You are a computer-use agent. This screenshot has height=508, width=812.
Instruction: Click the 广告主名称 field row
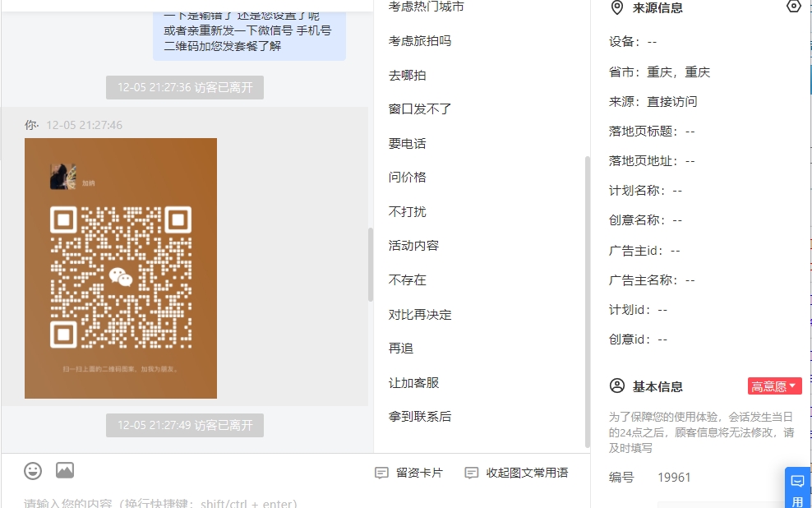(652, 280)
